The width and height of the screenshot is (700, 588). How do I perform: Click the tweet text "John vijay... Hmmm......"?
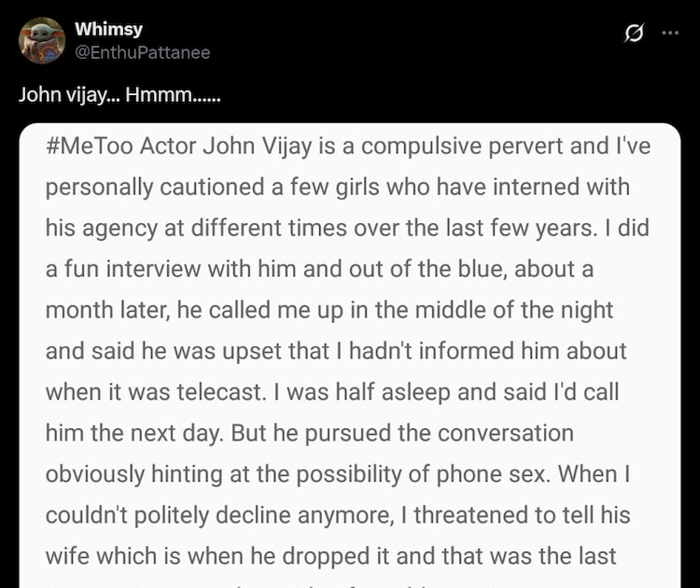tap(119, 94)
